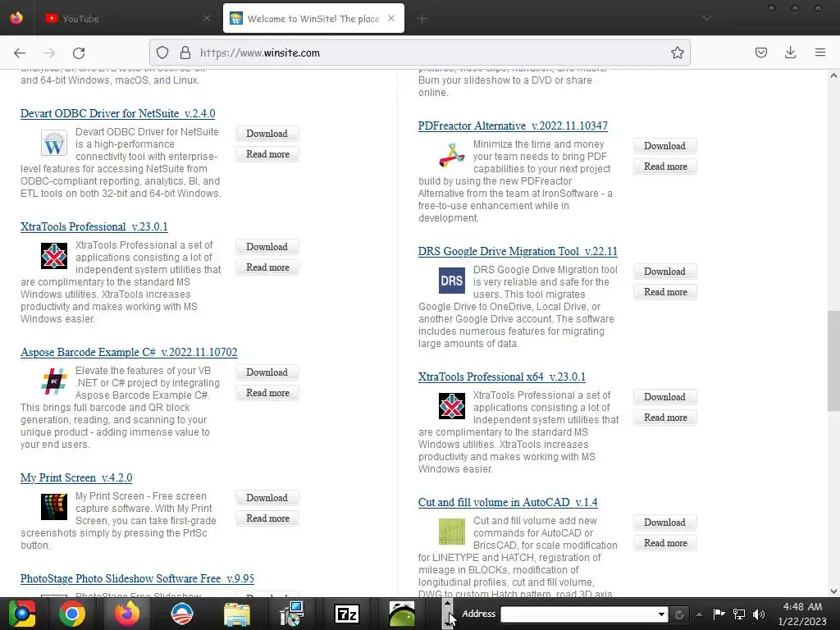Open PDFreactor Alternative v.2022.11.10347 link
Image resolution: width=840 pixels, height=630 pixels.
(514, 126)
